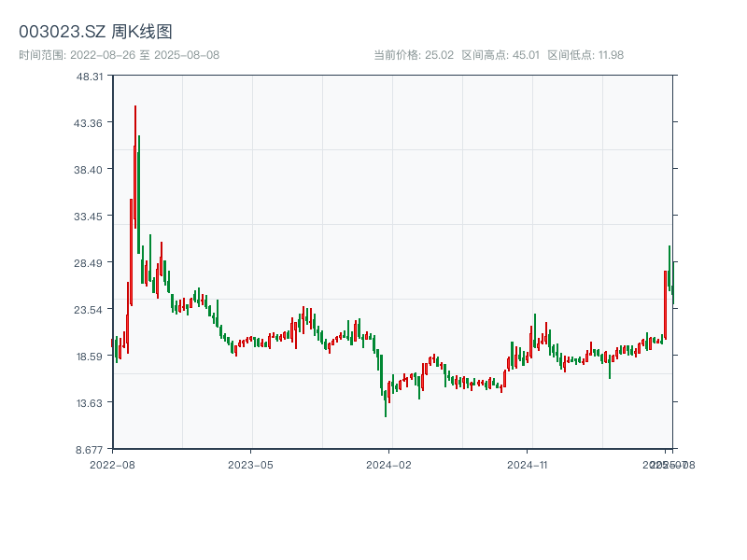Click x-axis label 2024-02

pyautogui.click(x=388, y=465)
